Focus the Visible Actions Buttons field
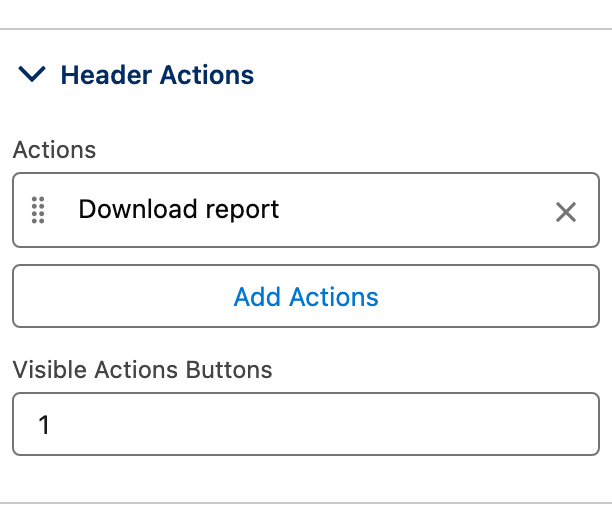The height and width of the screenshot is (528, 612). click(x=306, y=424)
